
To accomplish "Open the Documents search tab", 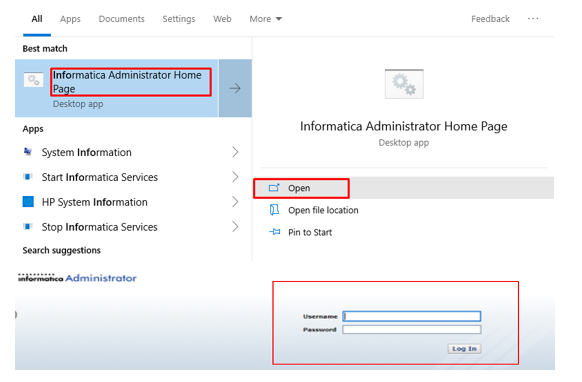I will point(121,19).
